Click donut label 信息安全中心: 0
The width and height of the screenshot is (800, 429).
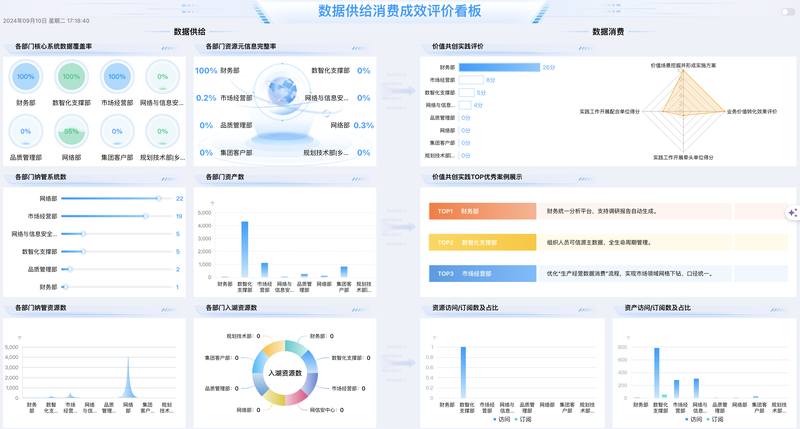coord(327,410)
